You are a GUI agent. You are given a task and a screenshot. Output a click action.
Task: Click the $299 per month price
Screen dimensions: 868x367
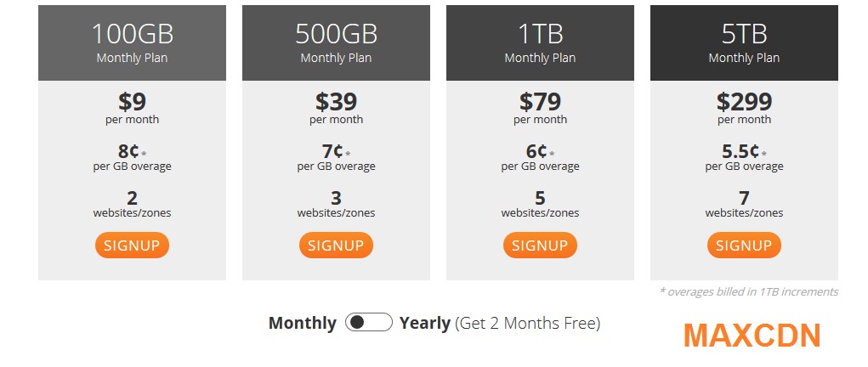(744, 108)
